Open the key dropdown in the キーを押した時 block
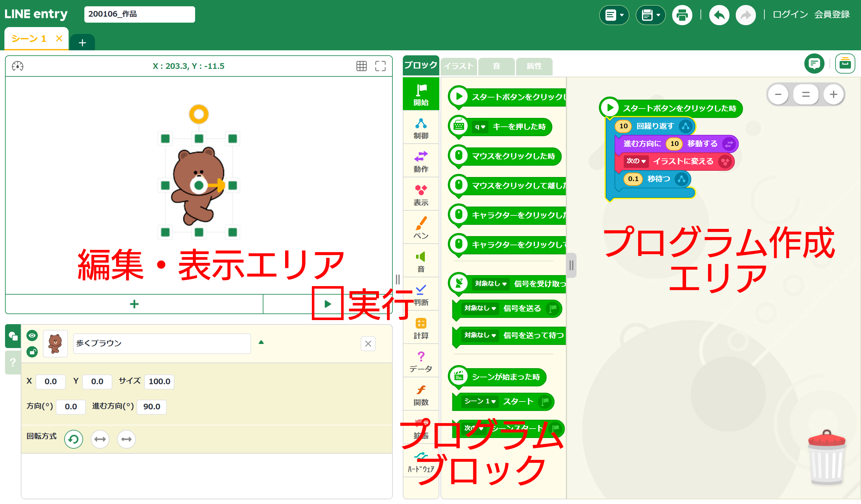This screenshot has width=861, height=504. (x=480, y=127)
